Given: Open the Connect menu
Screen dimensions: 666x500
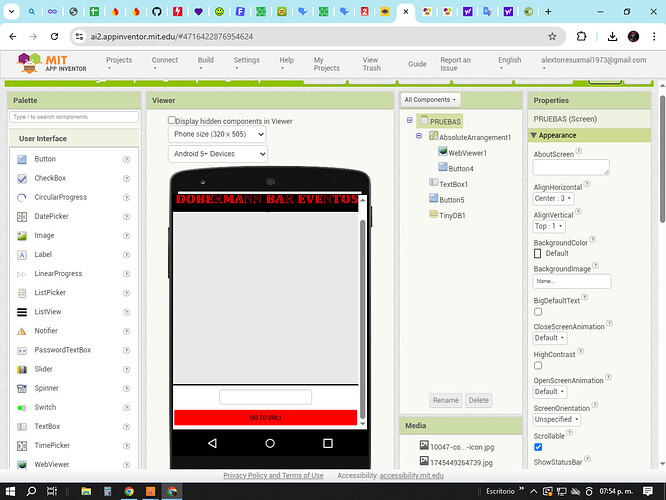Looking at the screenshot, I should [165, 63].
